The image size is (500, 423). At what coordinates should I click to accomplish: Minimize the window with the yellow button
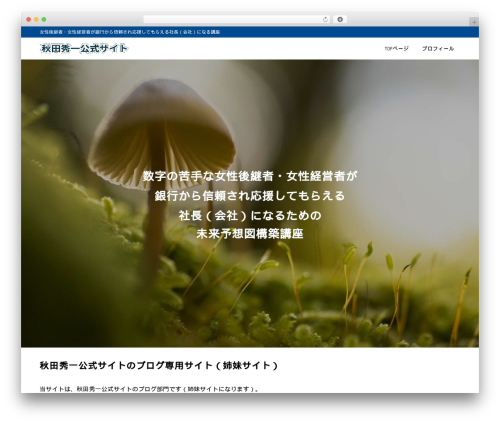[x=36, y=19]
